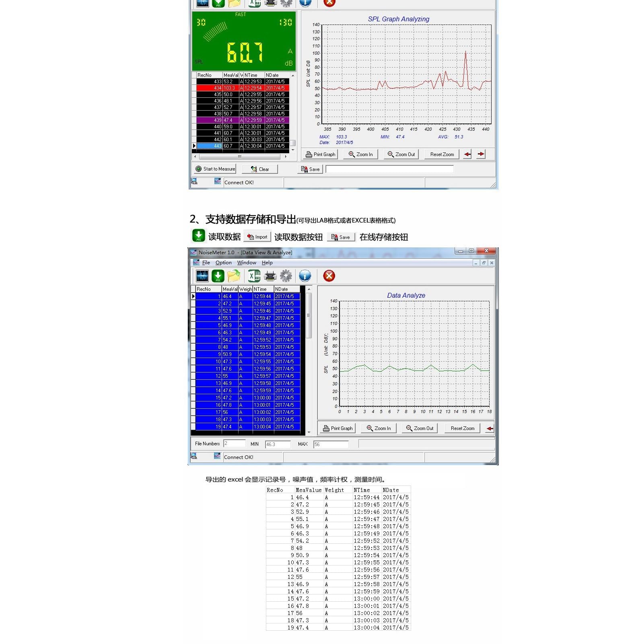Image resolution: width=644 pixels, height=644 pixels.
Task: Open the File menu
Action: (206, 263)
